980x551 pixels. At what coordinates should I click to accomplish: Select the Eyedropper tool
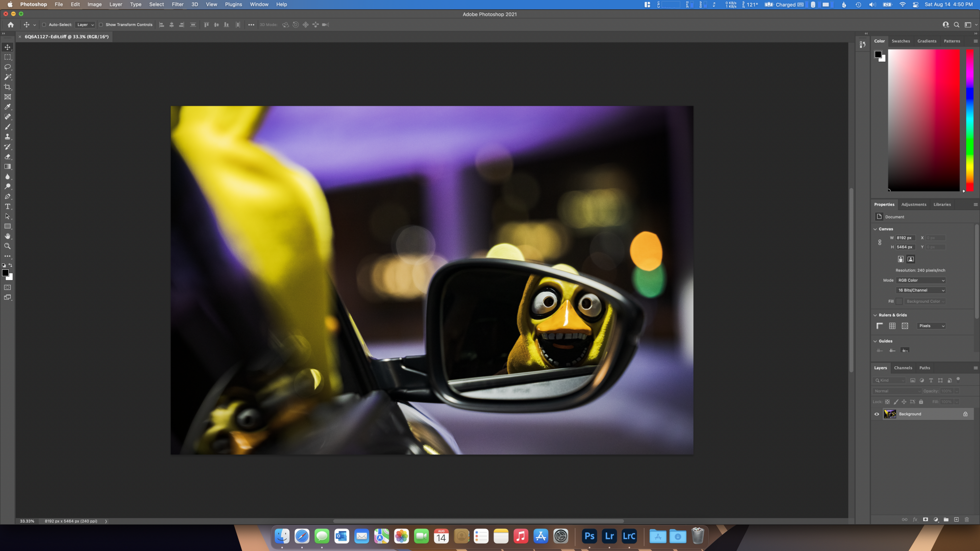[x=7, y=107]
